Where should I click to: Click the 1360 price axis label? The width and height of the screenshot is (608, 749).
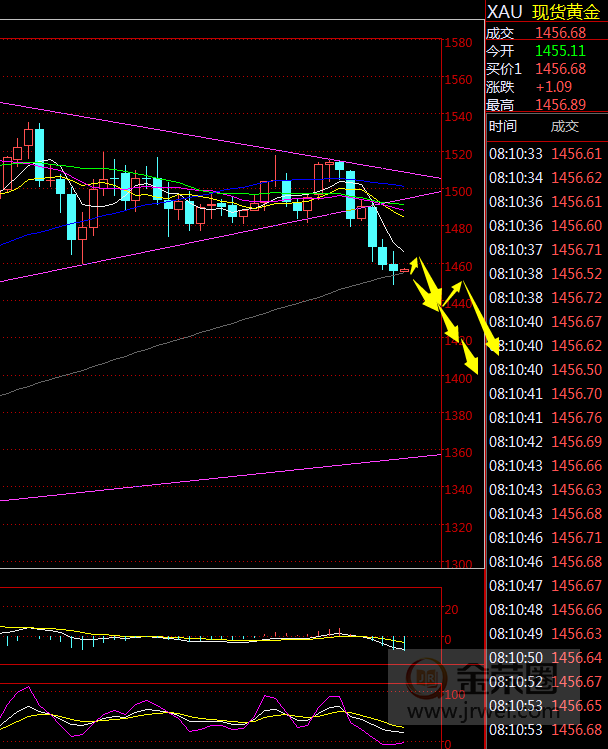(459, 453)
